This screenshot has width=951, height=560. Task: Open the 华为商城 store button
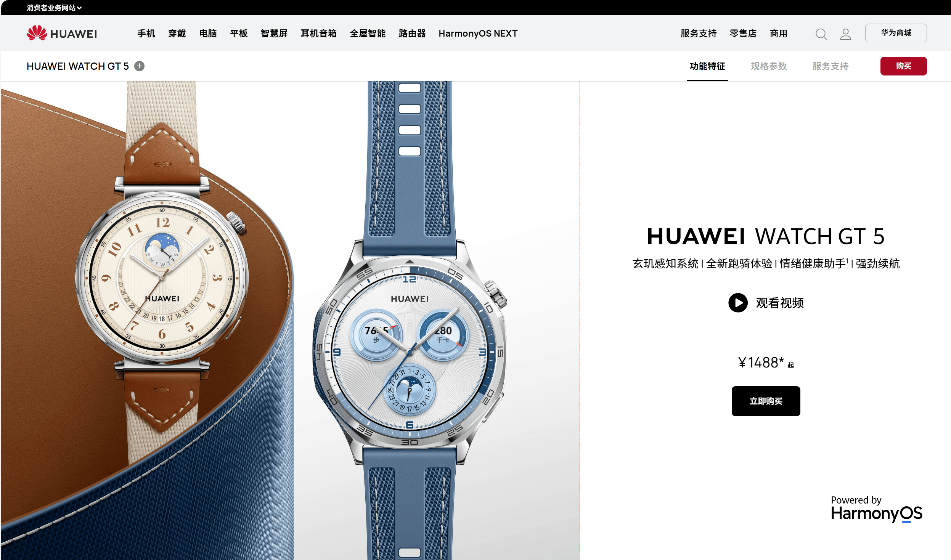[896, 33]
